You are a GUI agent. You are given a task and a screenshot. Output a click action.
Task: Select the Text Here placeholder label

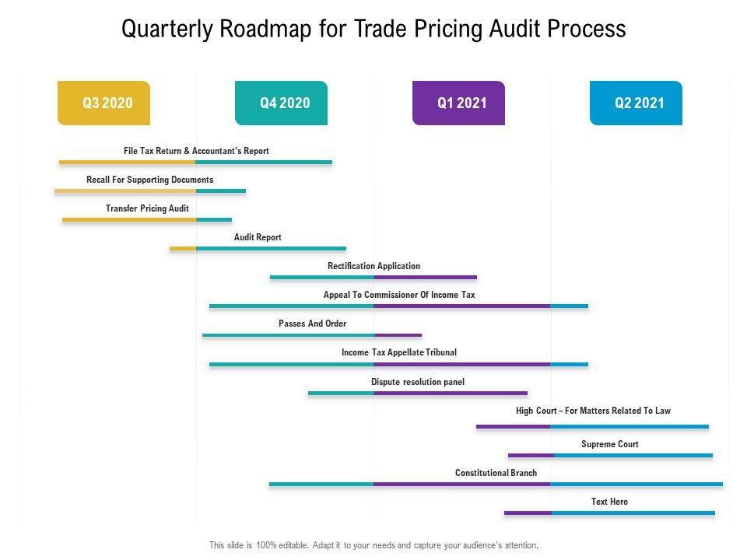click(609, 502)
